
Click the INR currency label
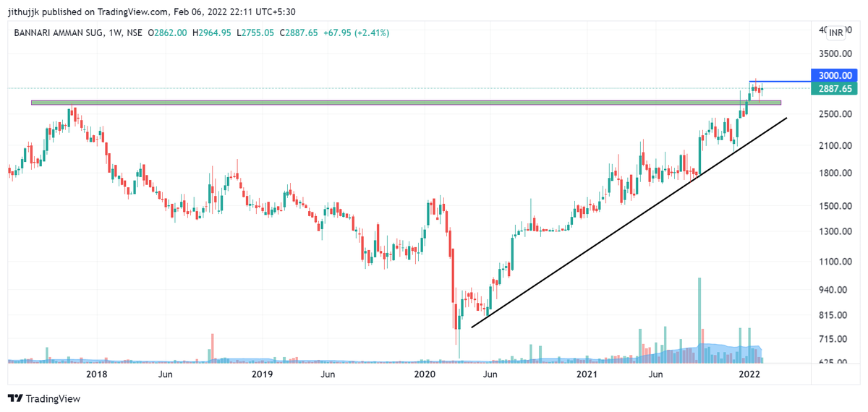pyautogui.click(x=836, y=33)
